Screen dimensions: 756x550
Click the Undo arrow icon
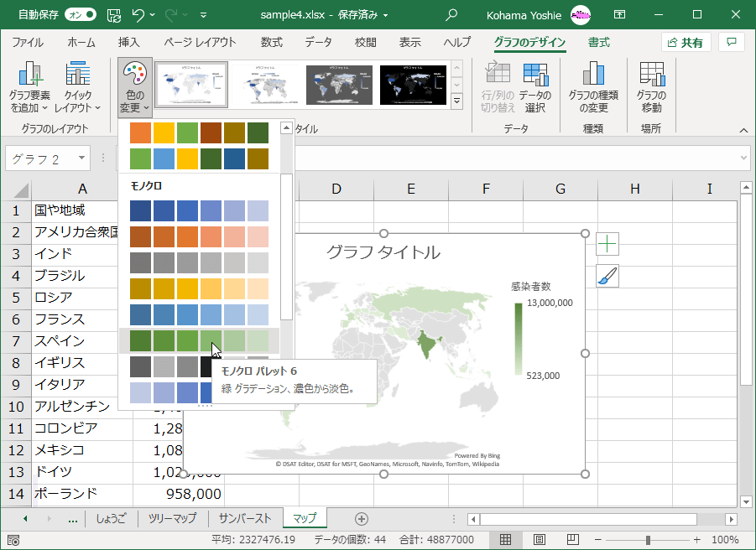click(x=139, y=14)
